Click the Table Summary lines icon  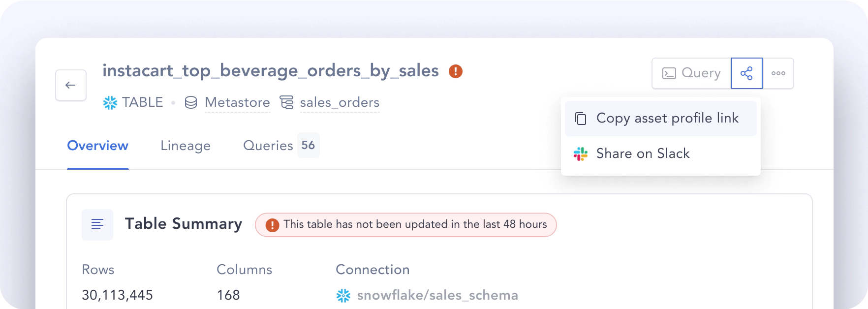click(97, 224)
